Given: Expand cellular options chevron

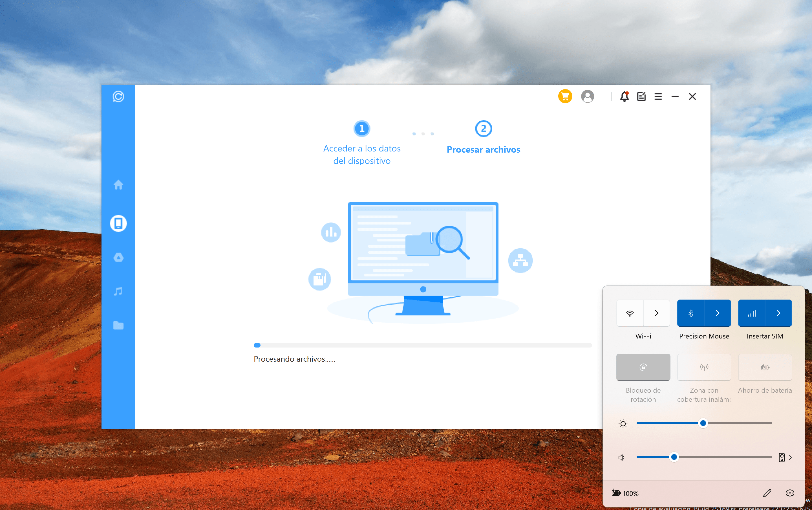Looking at the screenshot, I should [778, 313].
